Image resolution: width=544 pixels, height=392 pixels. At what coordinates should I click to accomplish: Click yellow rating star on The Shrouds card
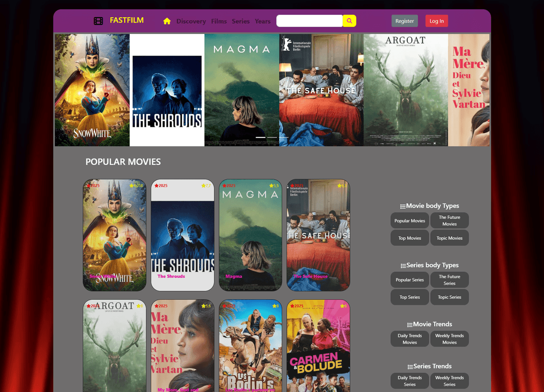(x=203, y=186)
